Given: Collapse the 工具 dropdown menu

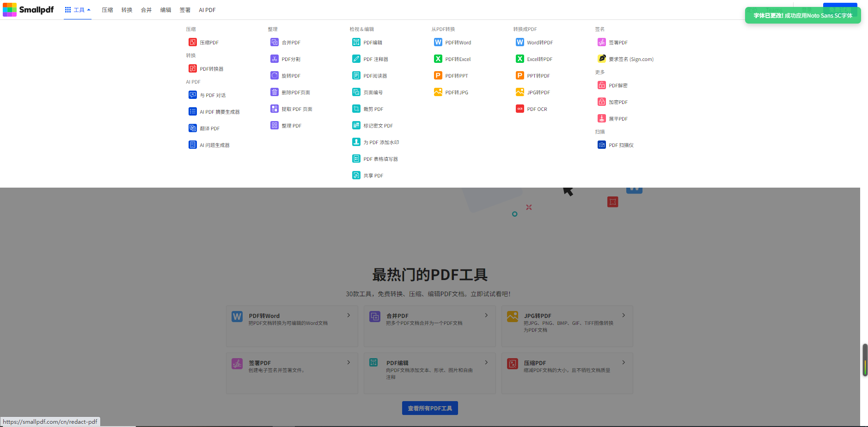Looking at the screenshot, I should click(x=78, y=10).
